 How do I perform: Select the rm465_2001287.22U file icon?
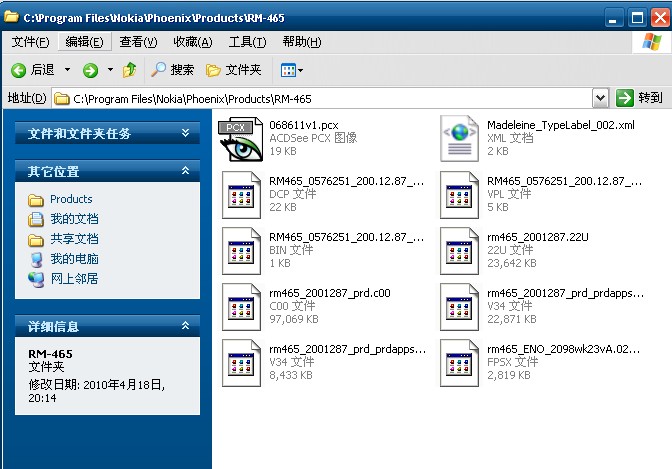tap(459, 251)
